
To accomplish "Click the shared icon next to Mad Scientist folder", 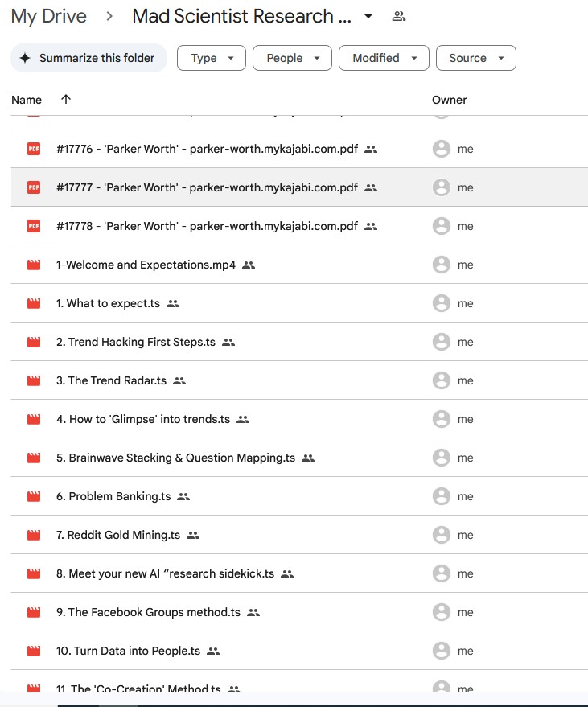I will (x=398, y=16).
